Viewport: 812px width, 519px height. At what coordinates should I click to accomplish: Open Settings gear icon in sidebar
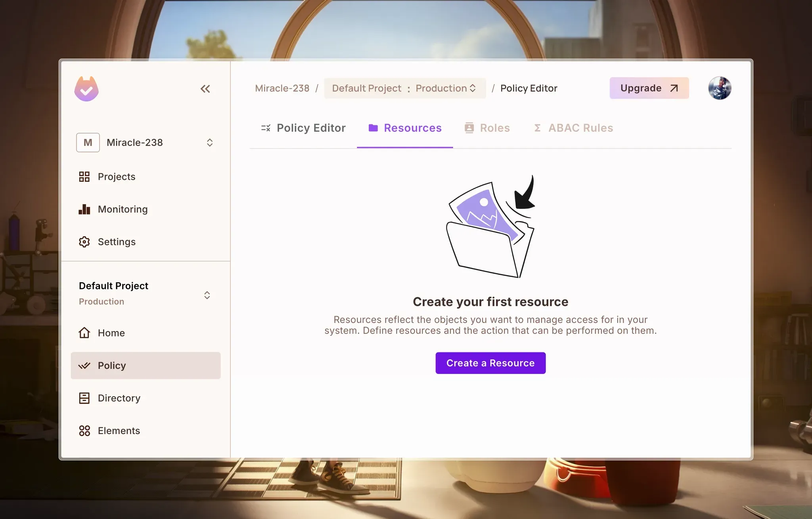point(84,242)
